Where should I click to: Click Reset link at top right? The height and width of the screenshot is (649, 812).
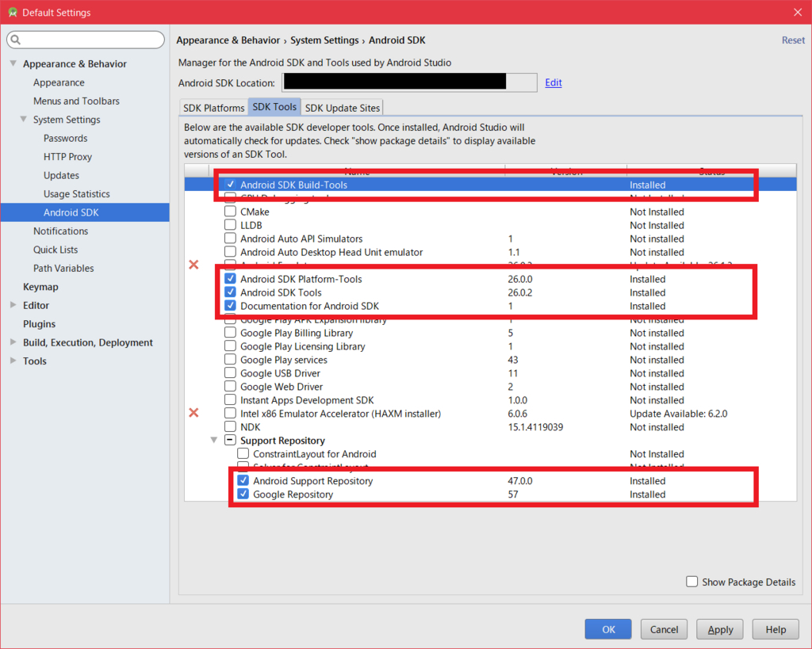point(793,40)
